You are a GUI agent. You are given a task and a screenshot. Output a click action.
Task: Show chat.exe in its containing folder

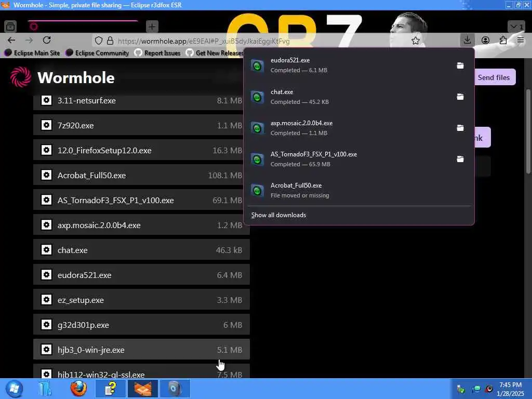(460, 97)
